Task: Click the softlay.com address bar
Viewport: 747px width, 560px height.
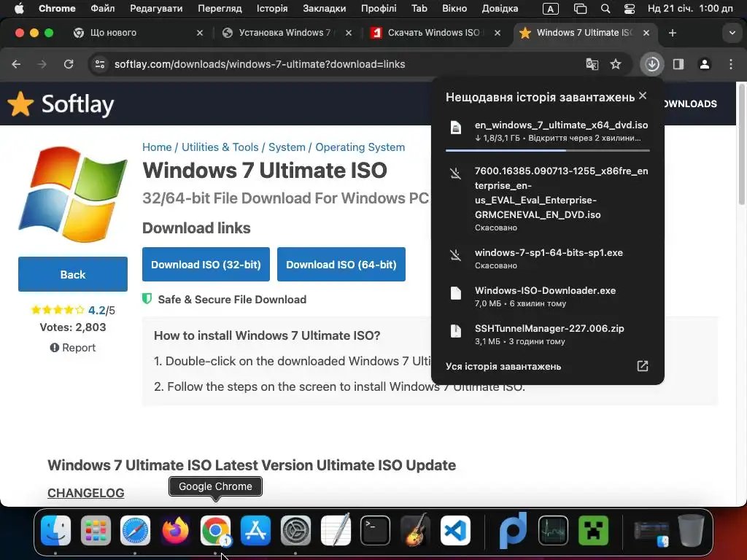Action: [260, 64]
